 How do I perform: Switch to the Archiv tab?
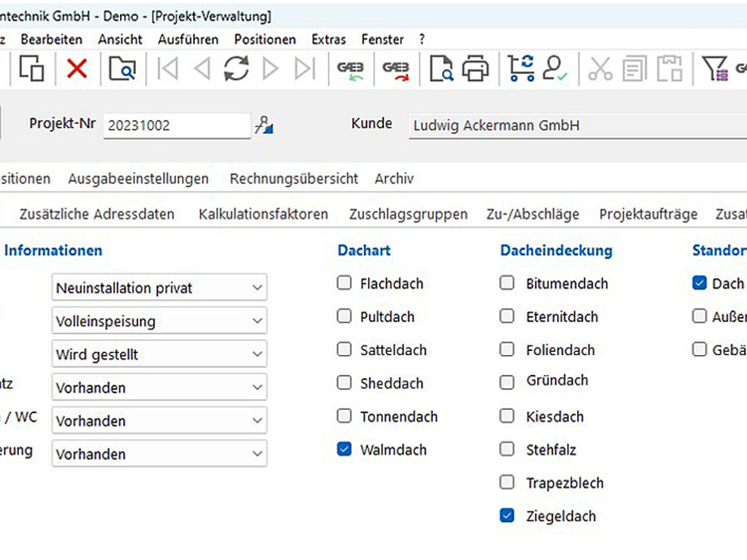(x=394, y=179)
